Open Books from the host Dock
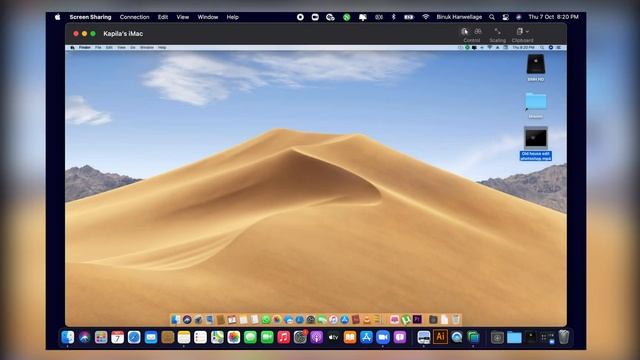The height and width of the screenshot is (360, 640). [350, 337]
